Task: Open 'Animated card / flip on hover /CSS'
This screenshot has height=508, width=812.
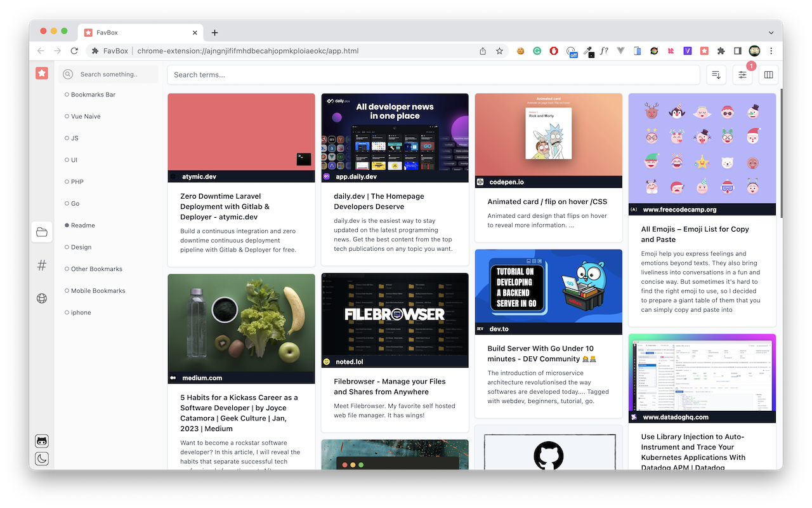Action: click(547, 201)
